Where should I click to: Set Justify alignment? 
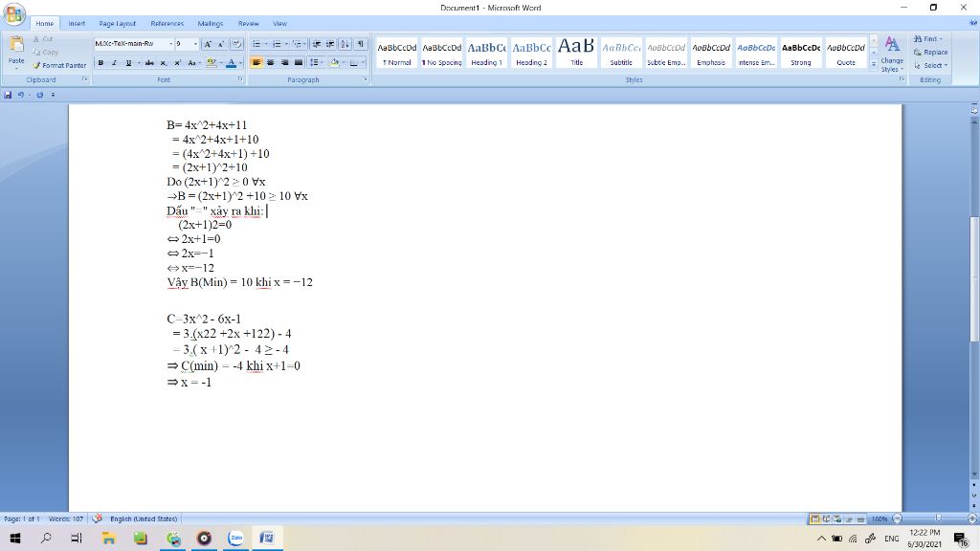pyautogui.click(x=299, y=62)
